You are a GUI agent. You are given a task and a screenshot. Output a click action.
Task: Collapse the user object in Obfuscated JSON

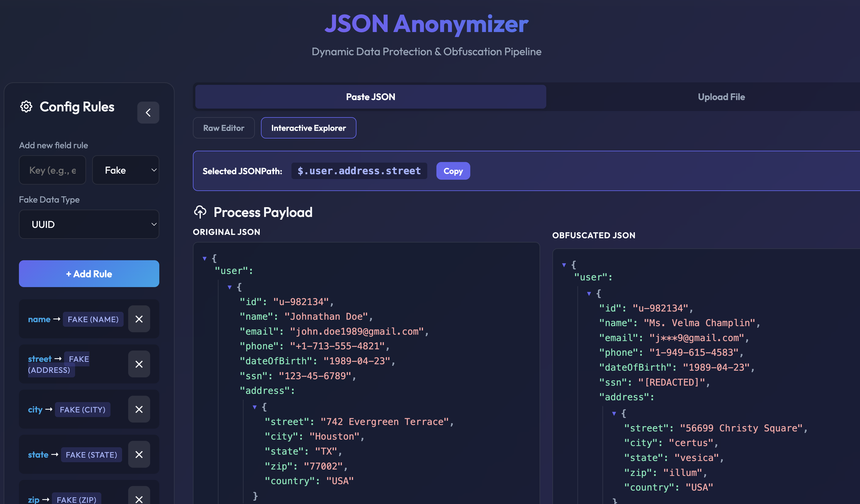589,294
